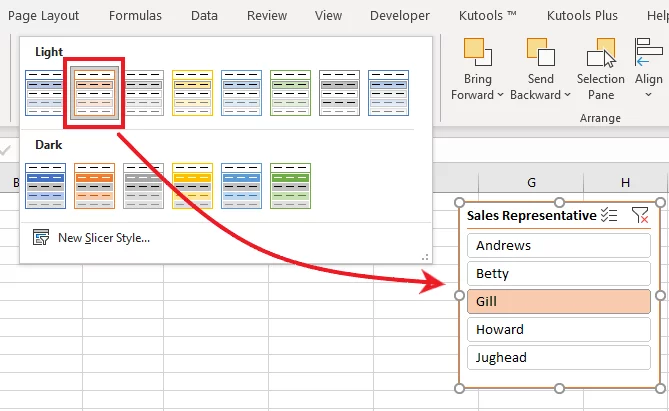
Task: Apply the dark blue slicer style
Action: (45, 186)
